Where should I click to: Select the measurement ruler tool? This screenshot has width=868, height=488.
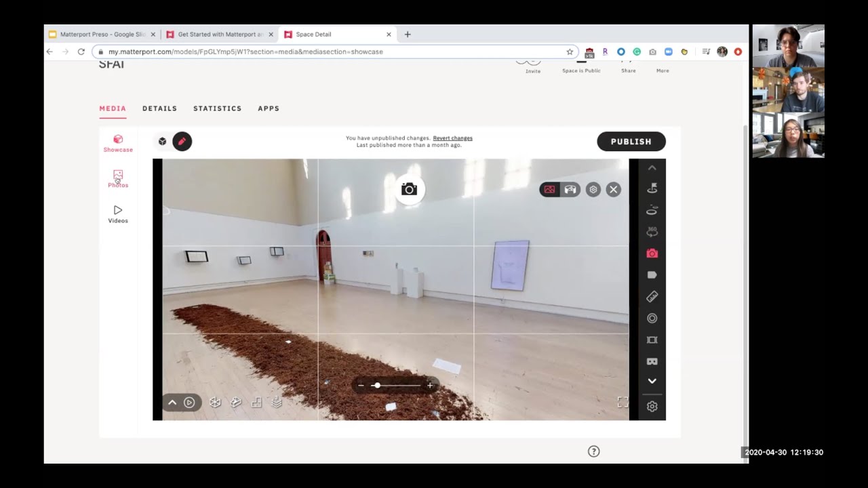point(652,296)
